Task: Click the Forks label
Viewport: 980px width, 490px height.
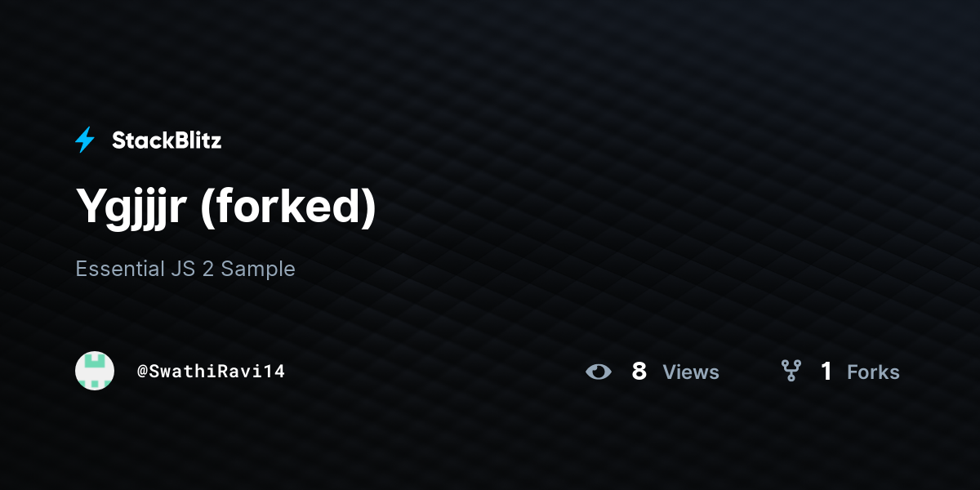Action: click(x=873, y=372)
